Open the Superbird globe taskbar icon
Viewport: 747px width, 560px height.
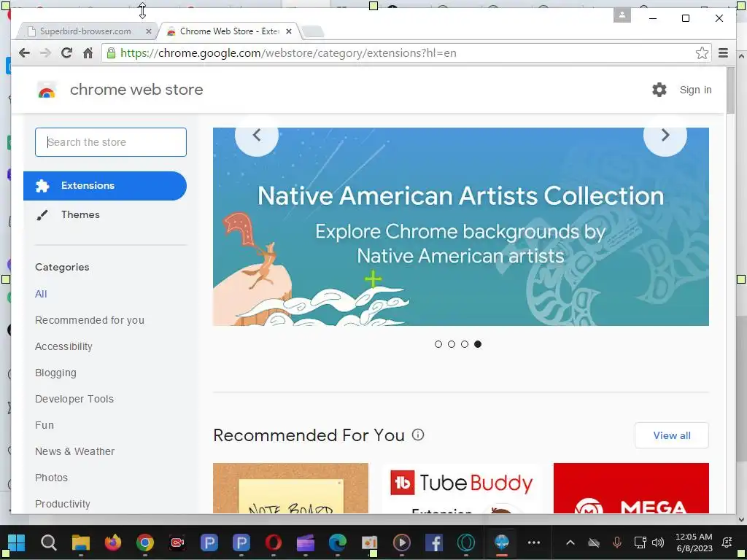501,542
